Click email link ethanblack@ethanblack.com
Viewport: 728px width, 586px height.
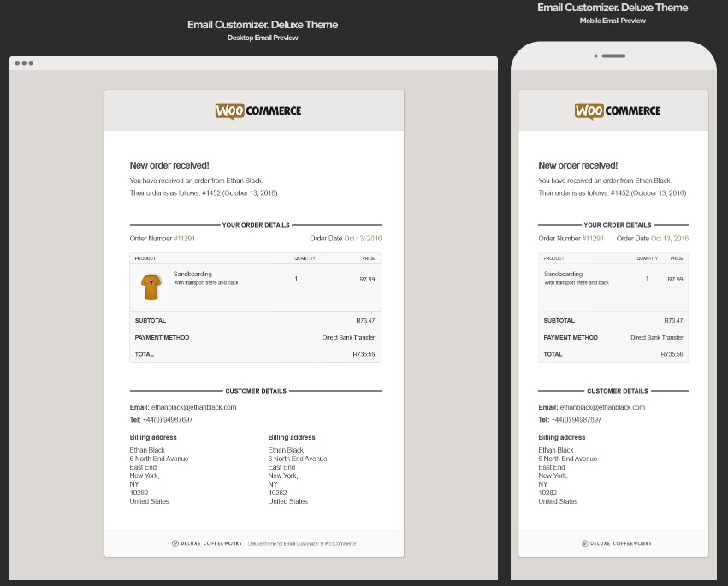[196, 407]
